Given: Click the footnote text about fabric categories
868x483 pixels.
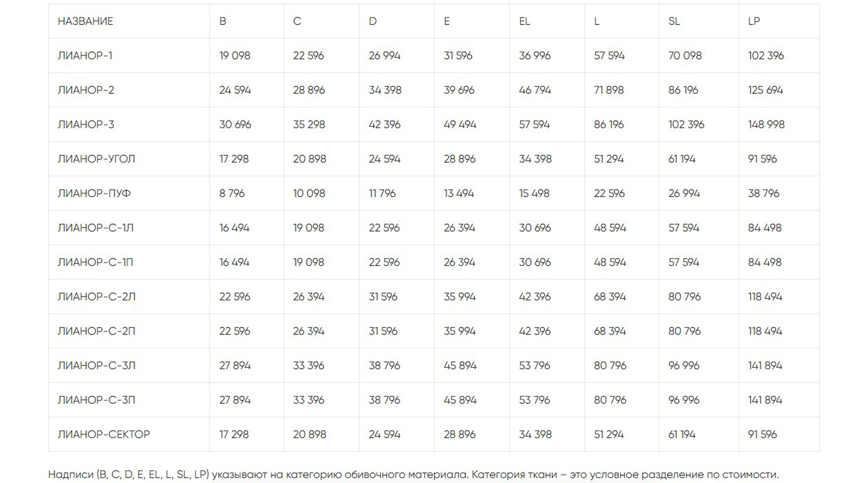Looking at the screenshot, I should (x=413, y=474).
